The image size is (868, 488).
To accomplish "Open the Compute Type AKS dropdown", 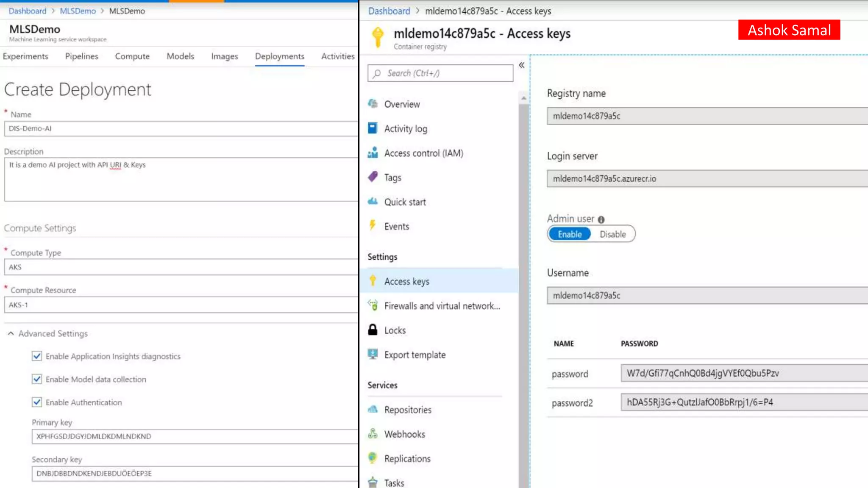I will pos(181,267).
